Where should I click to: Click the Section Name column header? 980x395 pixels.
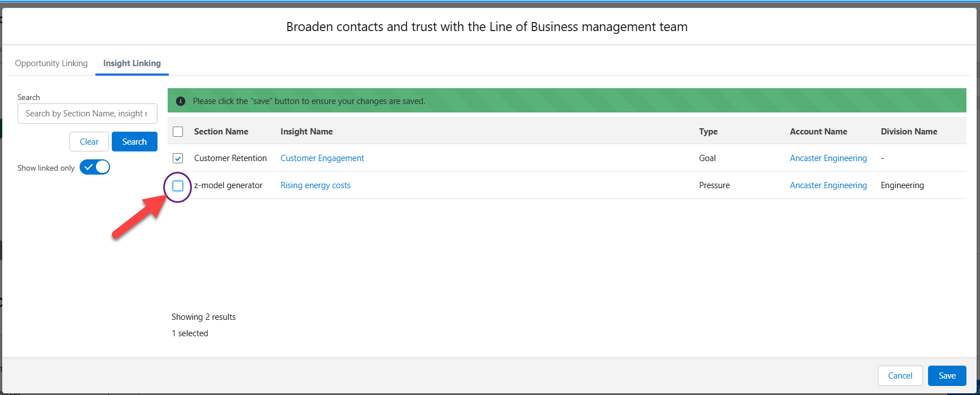221,132
